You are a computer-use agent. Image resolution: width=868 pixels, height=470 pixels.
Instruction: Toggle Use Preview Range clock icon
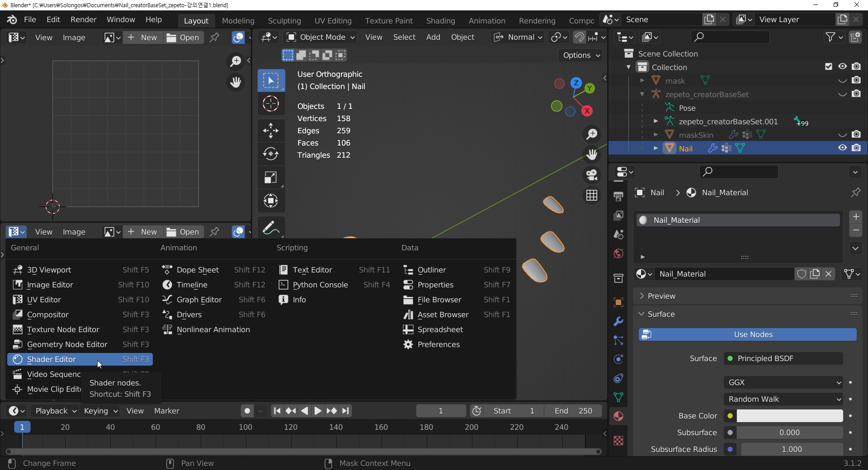[x=476, y=411]
